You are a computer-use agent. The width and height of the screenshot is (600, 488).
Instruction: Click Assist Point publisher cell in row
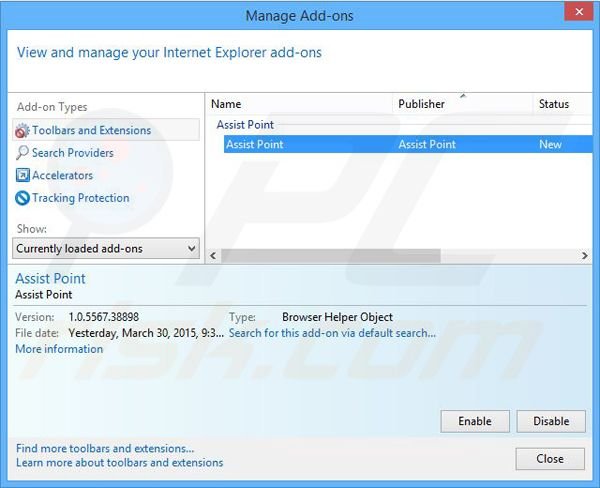(427, 144)
